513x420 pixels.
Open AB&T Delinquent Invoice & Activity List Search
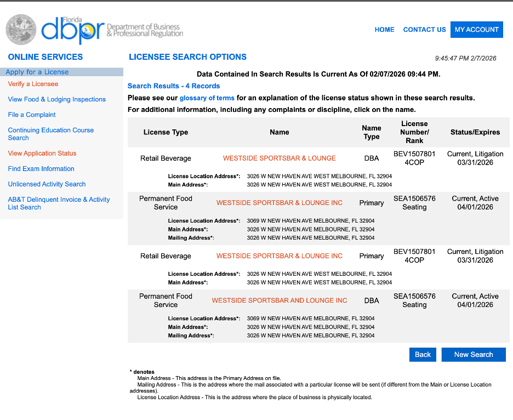pos(59,203)
